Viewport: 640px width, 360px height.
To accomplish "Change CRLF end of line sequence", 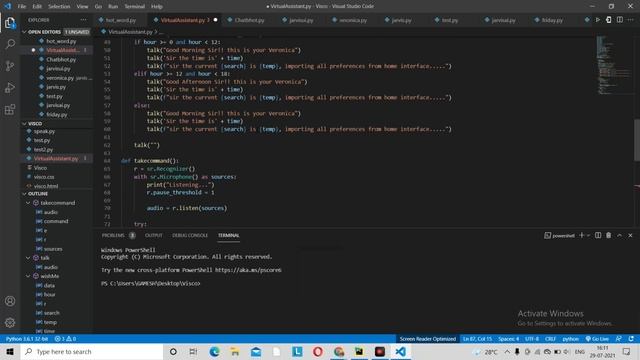I will (x=550, y=339).
